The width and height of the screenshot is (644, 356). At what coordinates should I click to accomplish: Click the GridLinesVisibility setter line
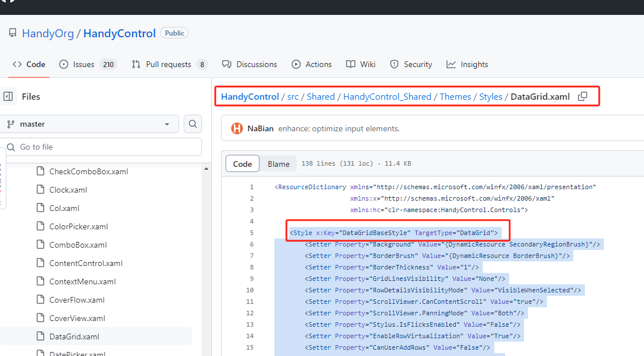coord(405,279)
